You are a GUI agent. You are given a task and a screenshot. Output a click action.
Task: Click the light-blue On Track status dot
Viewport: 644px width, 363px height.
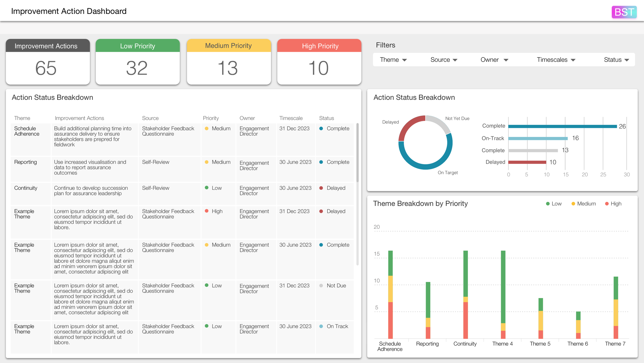(x=321, y=326)
